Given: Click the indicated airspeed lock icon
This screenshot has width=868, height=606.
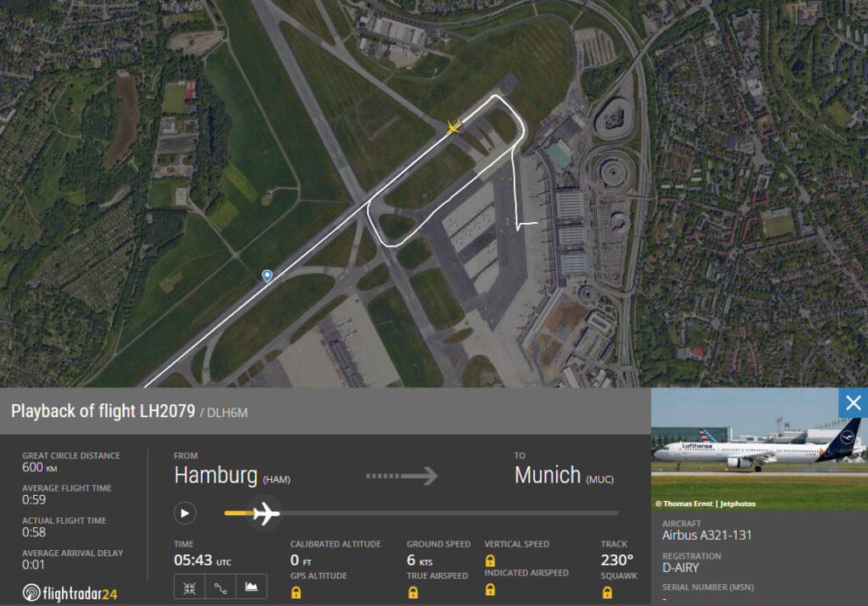Looking at the screenshot, I should (490, 590).
